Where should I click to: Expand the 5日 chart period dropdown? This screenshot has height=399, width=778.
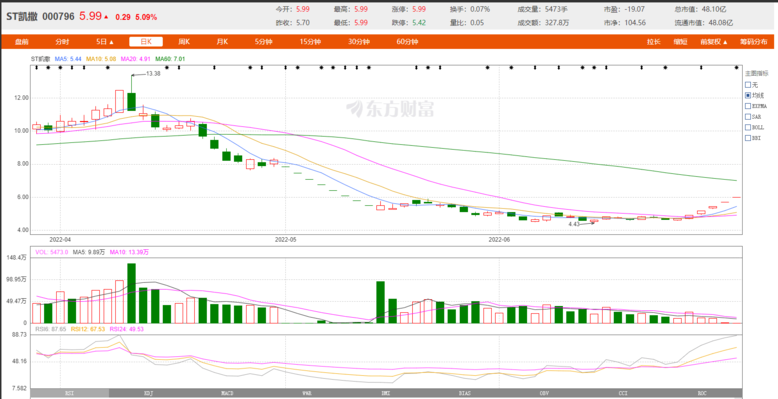105,42
